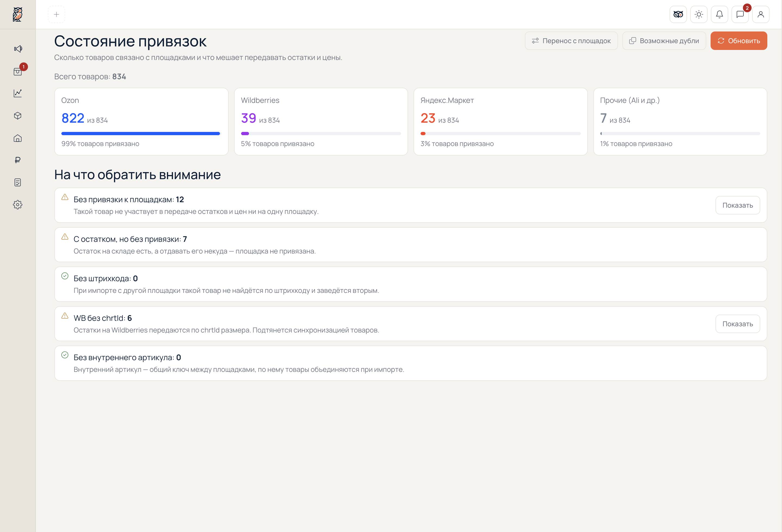The width and height of the screenshot is (782, 532).
Task: Click the text 3% товаров привязано
Action: tap(457, 144)
